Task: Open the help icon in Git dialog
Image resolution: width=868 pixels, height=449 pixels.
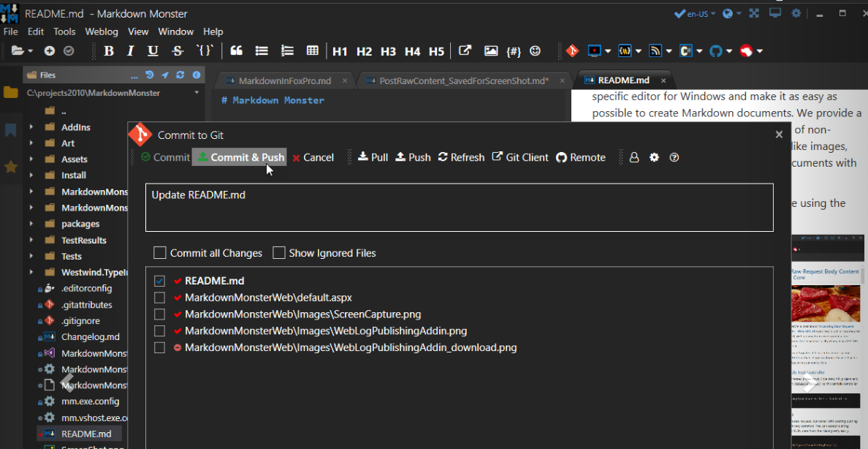Action: pos(674,157)
